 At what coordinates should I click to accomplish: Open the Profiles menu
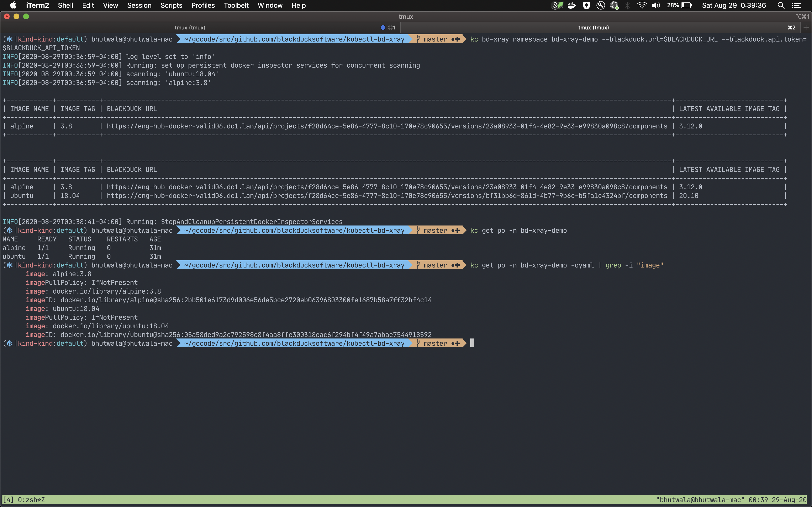(x=203, y=5)
